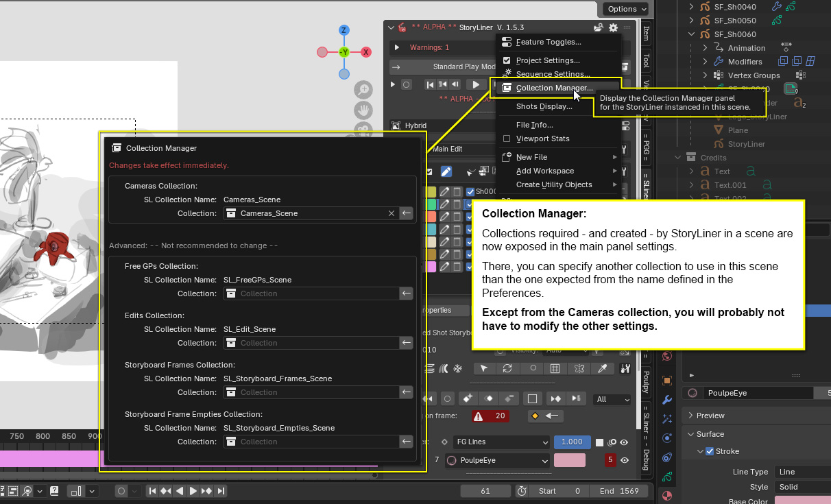The width and height of the screenshot is (831, 504).
Task: Toggle visibility eye for PoulpeEye material
Action: [625, 461]
